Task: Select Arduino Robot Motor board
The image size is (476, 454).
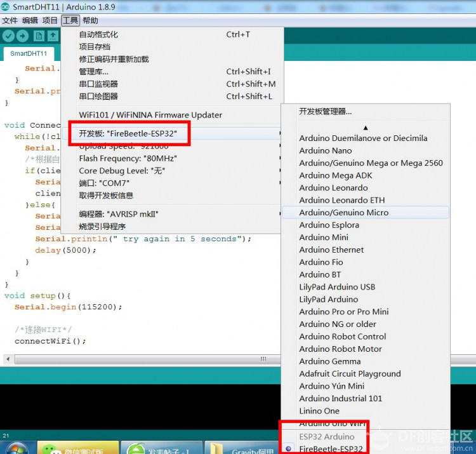Action: tap(366, 349)
